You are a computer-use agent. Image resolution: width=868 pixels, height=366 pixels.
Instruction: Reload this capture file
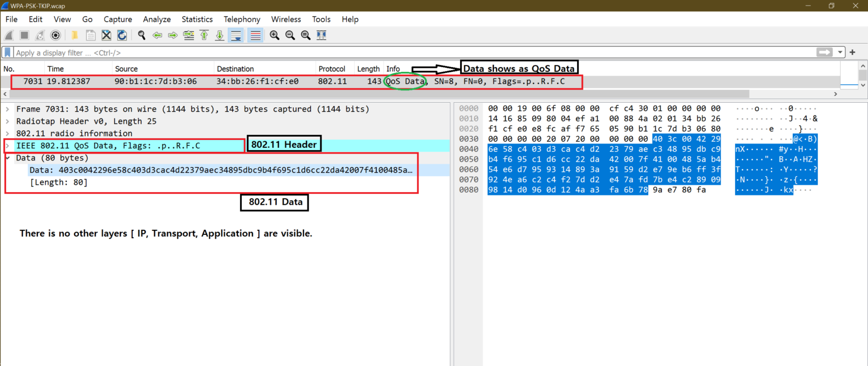pyautogui.click(x=121, y=35)
